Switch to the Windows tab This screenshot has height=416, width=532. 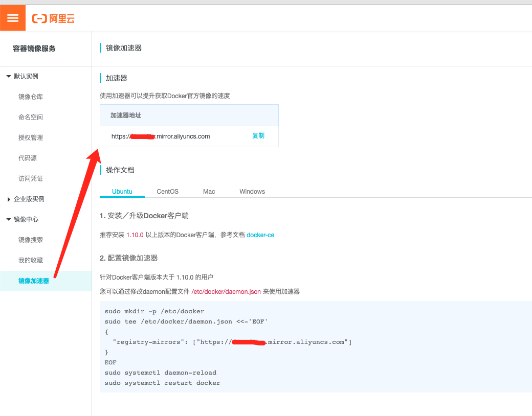coord(252,192)
